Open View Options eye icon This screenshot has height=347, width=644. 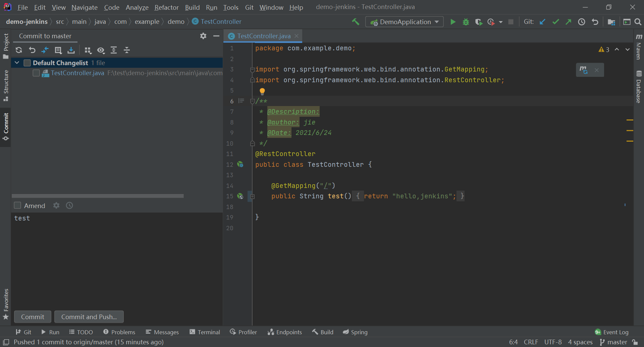coord(101,50)
